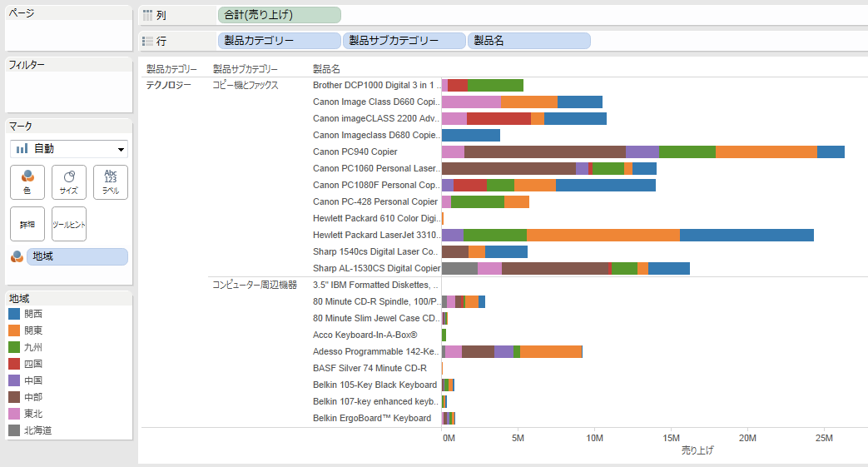Open the mark type dropdown 自動
868x467 pixels.
click(x=68, y=148)
